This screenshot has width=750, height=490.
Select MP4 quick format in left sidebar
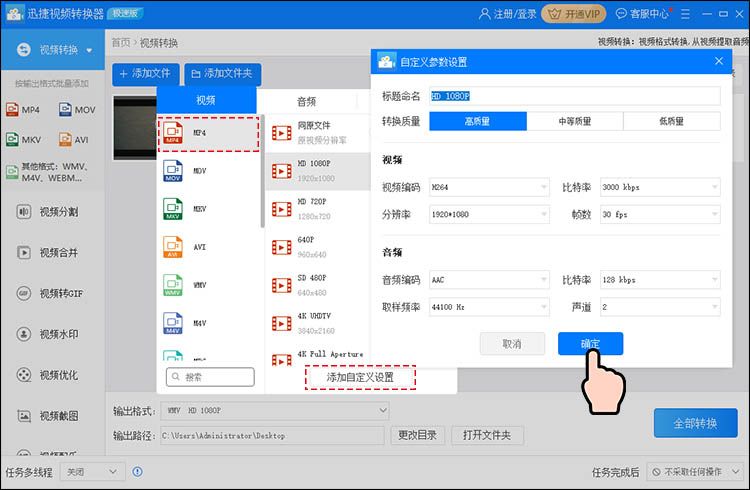click(23, 110)
